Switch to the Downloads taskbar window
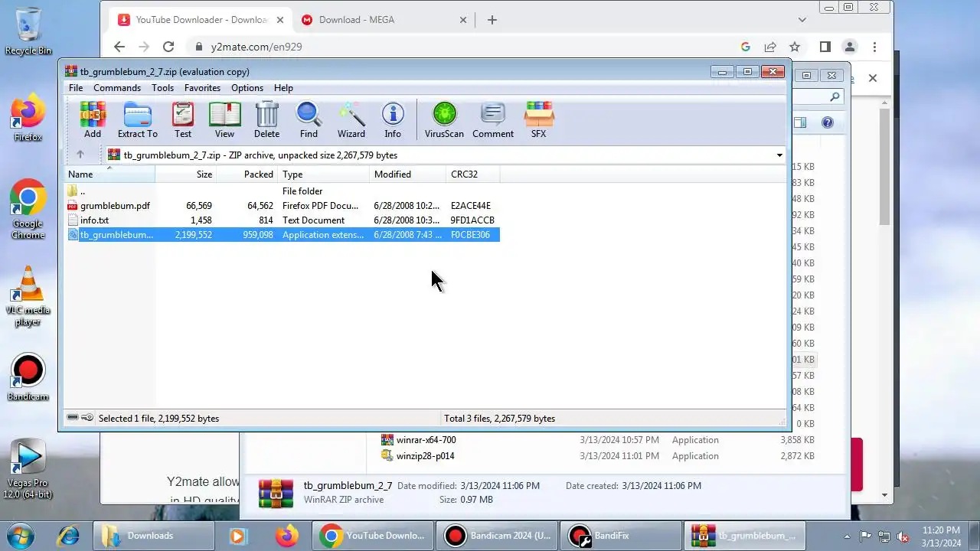Image resolution: width=980 pixels, height=551 pixels. pyautogui.click(x=154, y=536)
